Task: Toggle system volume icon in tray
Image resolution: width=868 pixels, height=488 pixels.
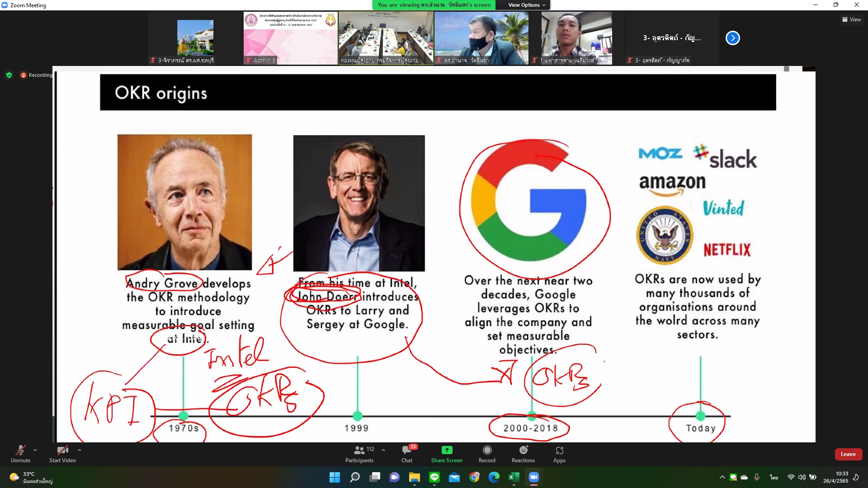Action: (802, 477)
